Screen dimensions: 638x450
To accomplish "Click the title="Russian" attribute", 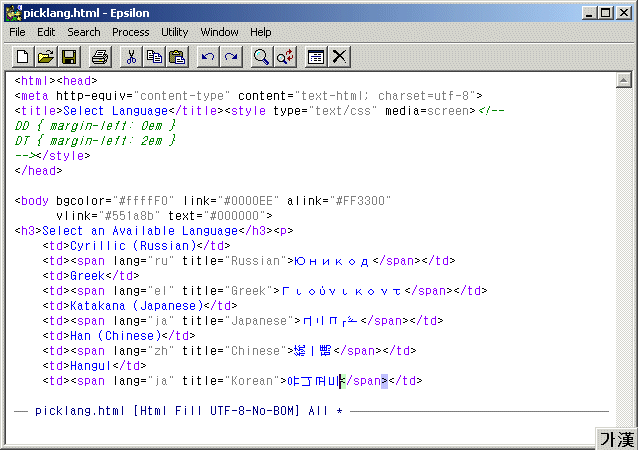I will [235, 261].
